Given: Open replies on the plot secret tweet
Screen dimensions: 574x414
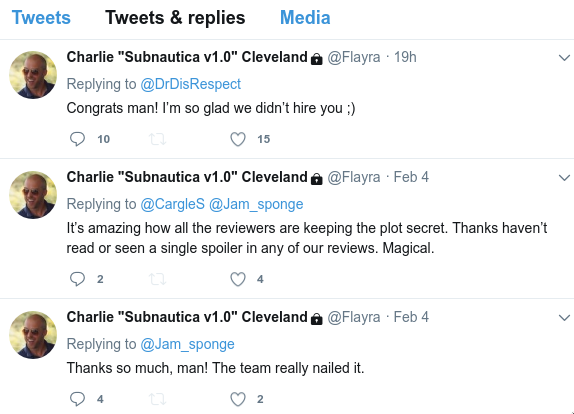Looking at the screenshot, I should tap(77, 279).
